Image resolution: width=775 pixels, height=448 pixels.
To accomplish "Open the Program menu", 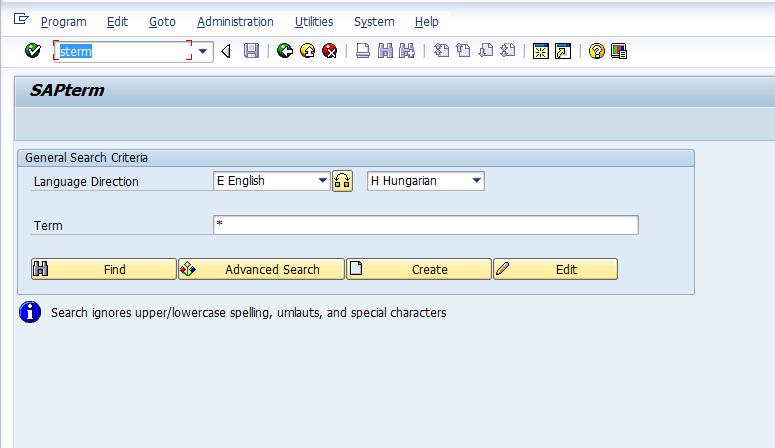I will coord(63,22).
